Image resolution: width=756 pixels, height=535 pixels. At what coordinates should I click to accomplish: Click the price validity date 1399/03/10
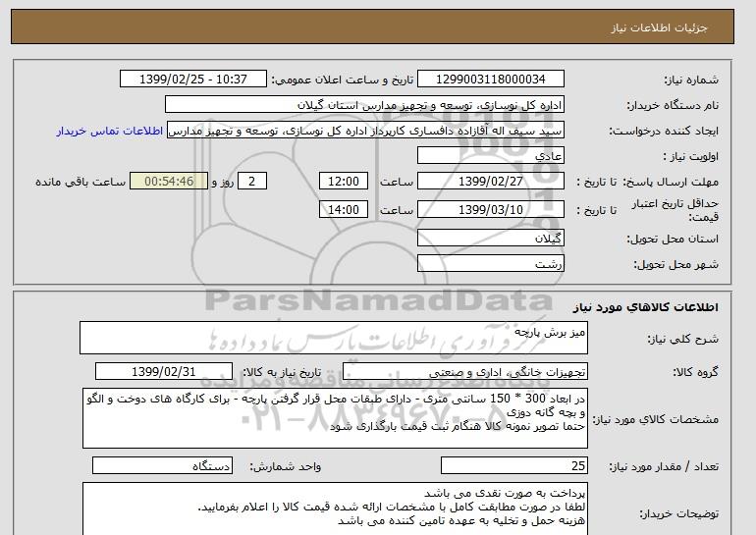490,209
